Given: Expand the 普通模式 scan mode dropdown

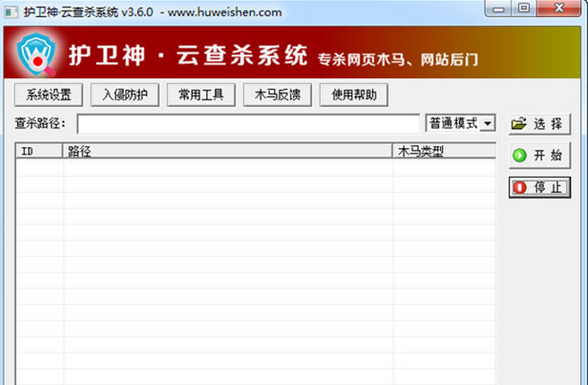Looking at the screenshot, I should (488, 123).
